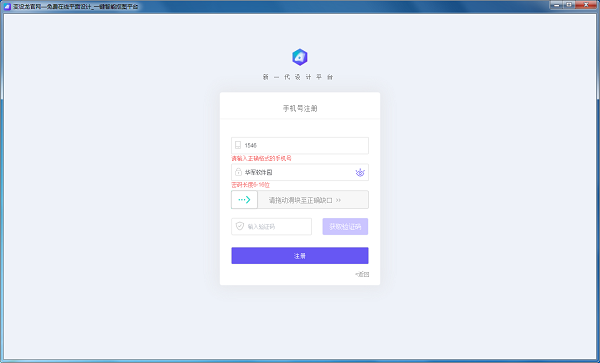Click the phone number input field containing 1546
This screenshot has width=600, height=363.
300,146
